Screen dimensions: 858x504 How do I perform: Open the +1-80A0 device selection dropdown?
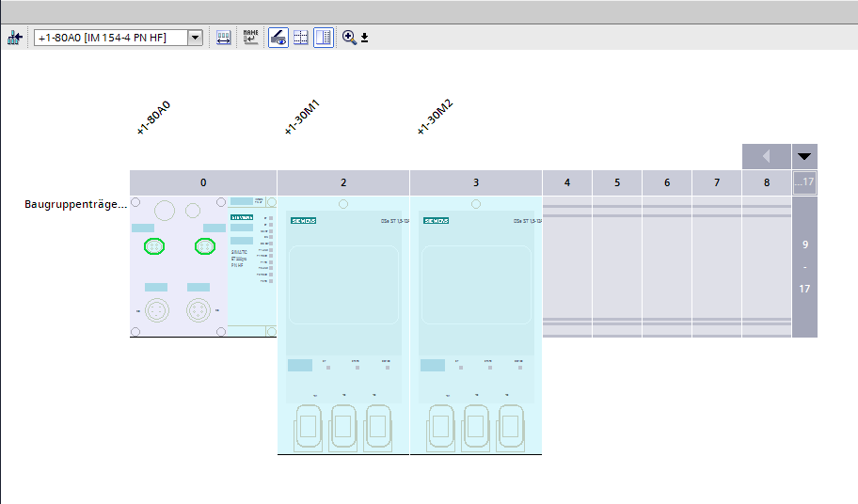pyautogui.click(x=196, y=38)
